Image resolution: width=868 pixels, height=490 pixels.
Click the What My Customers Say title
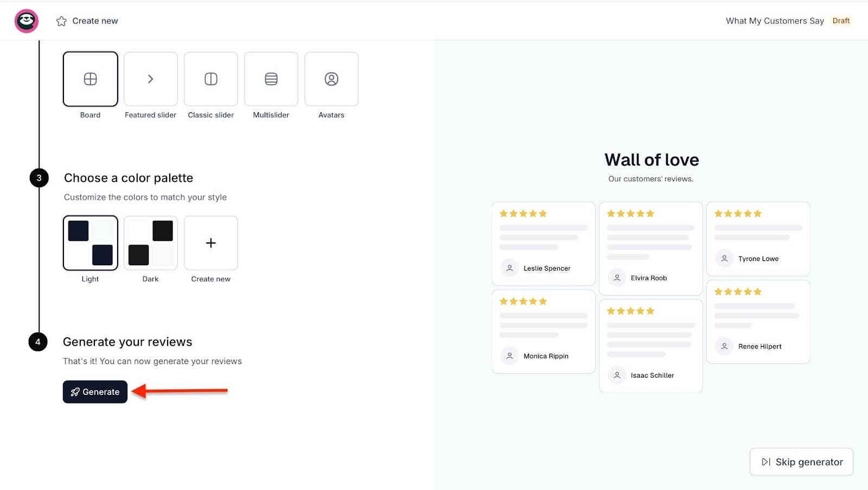coord(775,21)
